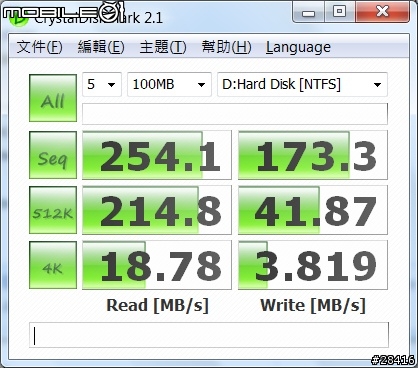The width and height of the screenshot is (419, 368).
Task: Click the 4K read result 18.78
Action: pyautogui.click(x=157, y=265)
